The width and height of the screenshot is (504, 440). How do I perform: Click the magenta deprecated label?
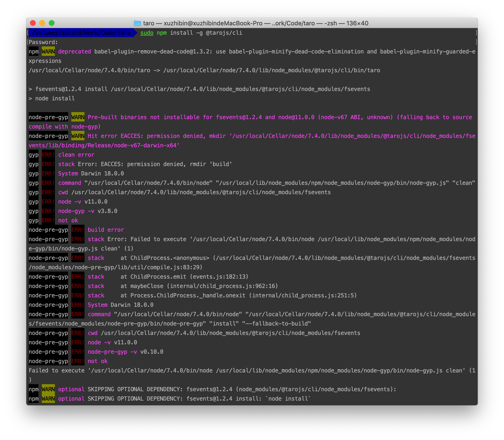[x=74, y=52]
